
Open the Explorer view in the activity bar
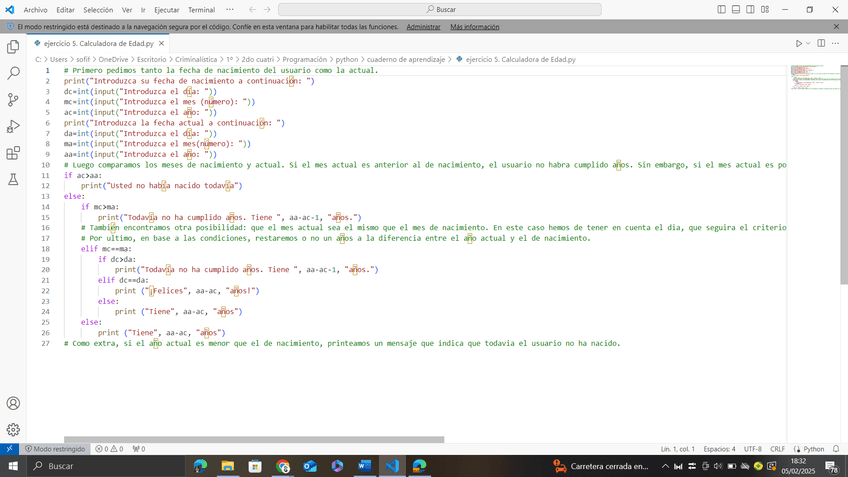(x=13, y=46)
